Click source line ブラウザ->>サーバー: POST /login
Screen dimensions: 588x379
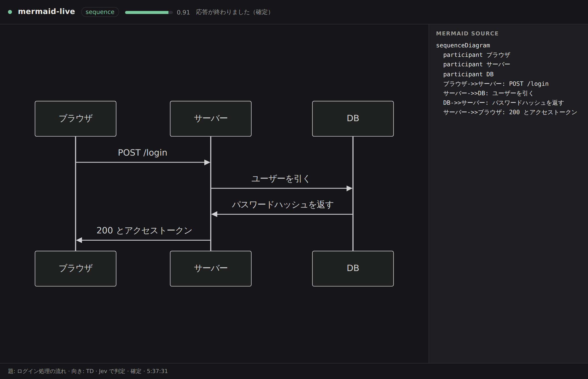(x=496, y=84)
